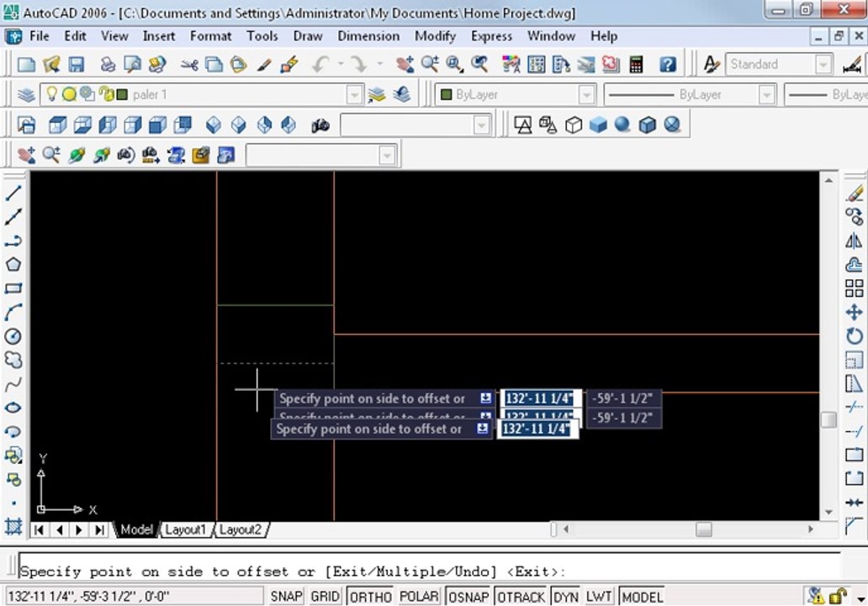Image resolution: width=868 pixels, height=606 pixels.
Task: Select the Line draw tool
Action: pos(13,194)
